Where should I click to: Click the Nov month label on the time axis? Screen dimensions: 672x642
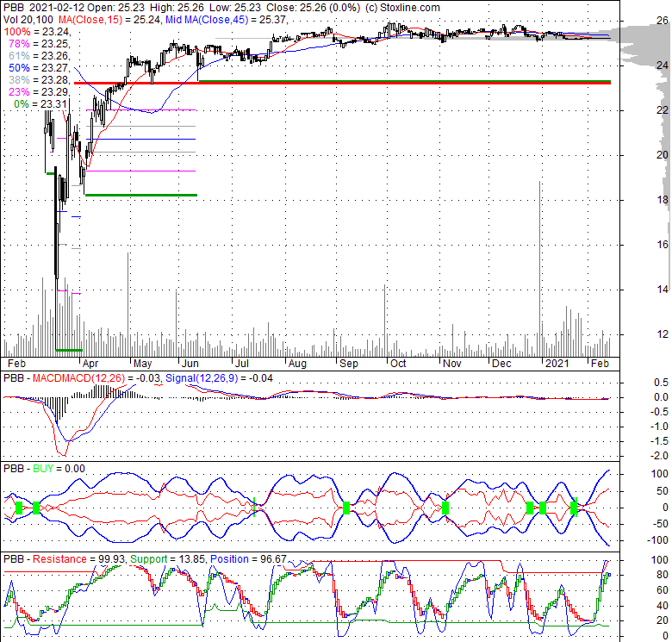(451, 364)
